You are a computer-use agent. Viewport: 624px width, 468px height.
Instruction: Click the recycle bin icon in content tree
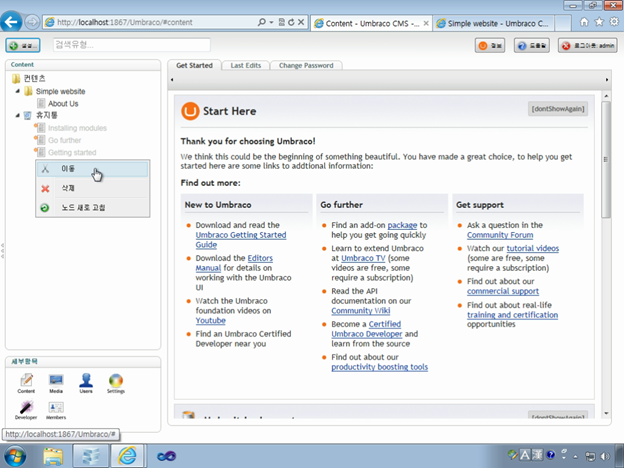27,115
